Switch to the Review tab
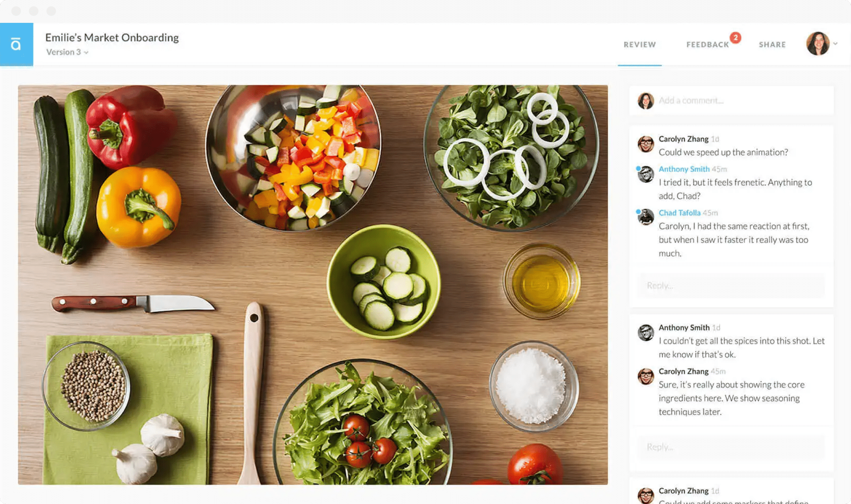 coord(639,44)
